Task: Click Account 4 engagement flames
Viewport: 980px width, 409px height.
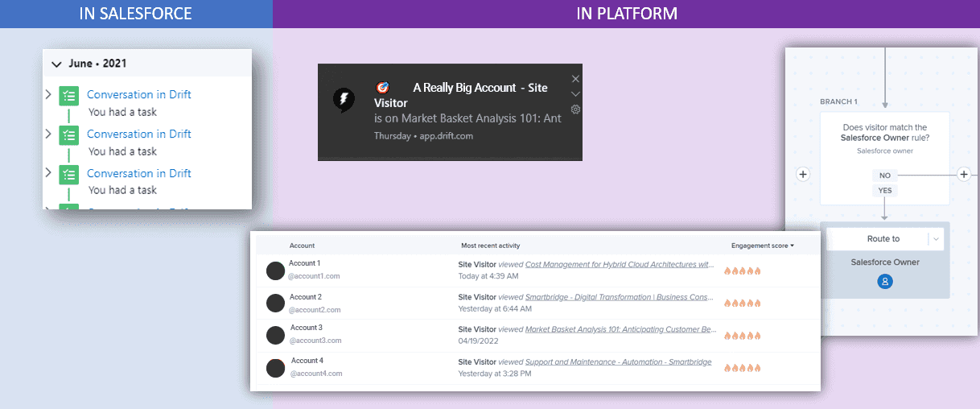Action: [742, 368]
